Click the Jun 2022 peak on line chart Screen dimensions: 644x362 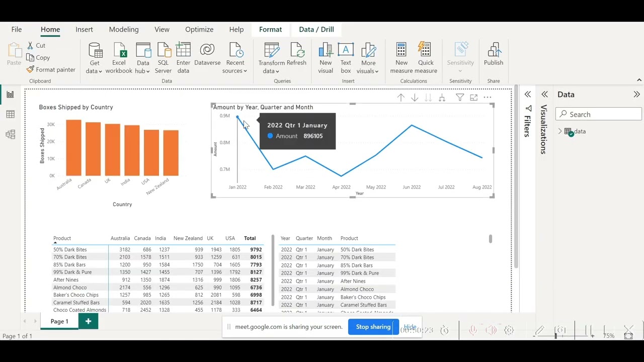[x=412, y=125]
